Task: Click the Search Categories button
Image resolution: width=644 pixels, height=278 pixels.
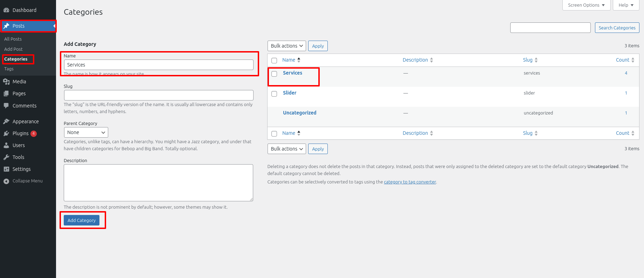Action: pos(617,28)
